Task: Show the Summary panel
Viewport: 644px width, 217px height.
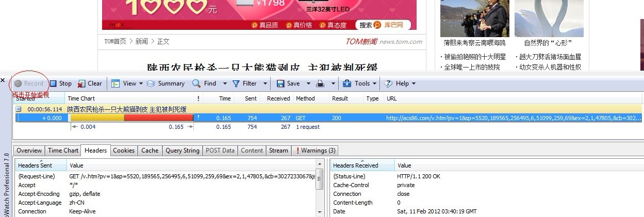Action: click(166, 84)
